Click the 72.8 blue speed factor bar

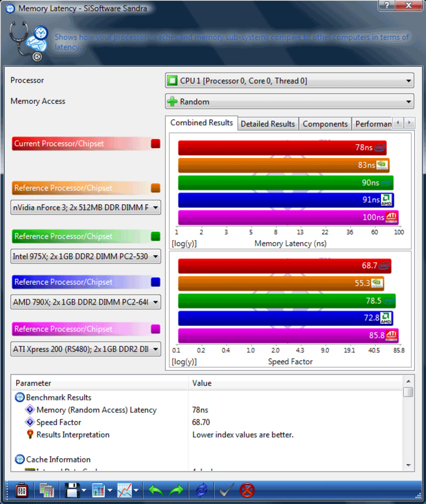tap(286, 318)
